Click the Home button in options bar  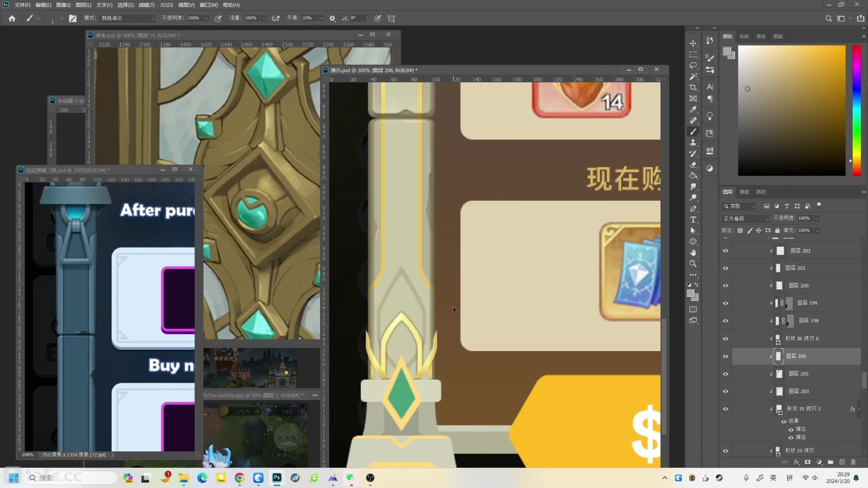pos(12,19)
